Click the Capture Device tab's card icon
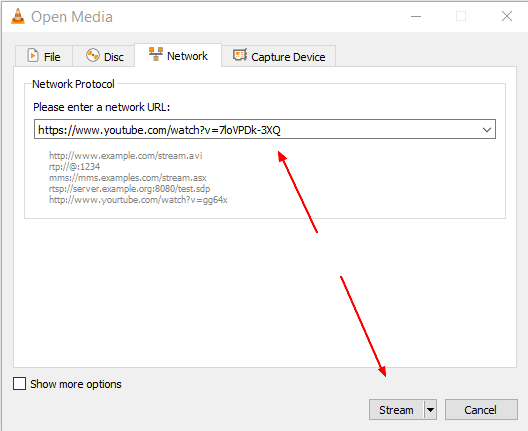The height and width of the screenshot is (431, 528). (x=240, y=55)
